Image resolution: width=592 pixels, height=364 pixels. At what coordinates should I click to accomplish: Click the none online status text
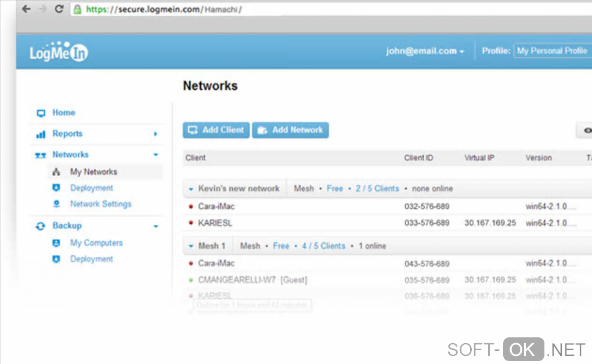point(432,188)
